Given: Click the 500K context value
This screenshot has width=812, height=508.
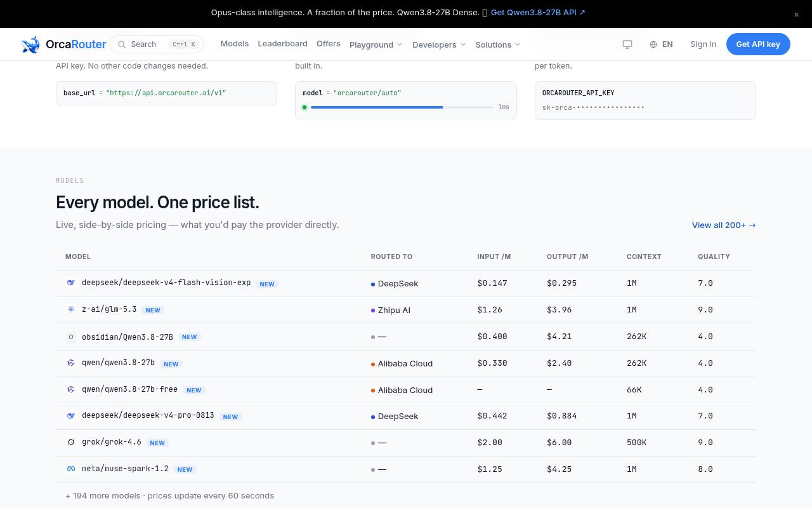Looking at the screenshot, I should (x=636, y=443).
